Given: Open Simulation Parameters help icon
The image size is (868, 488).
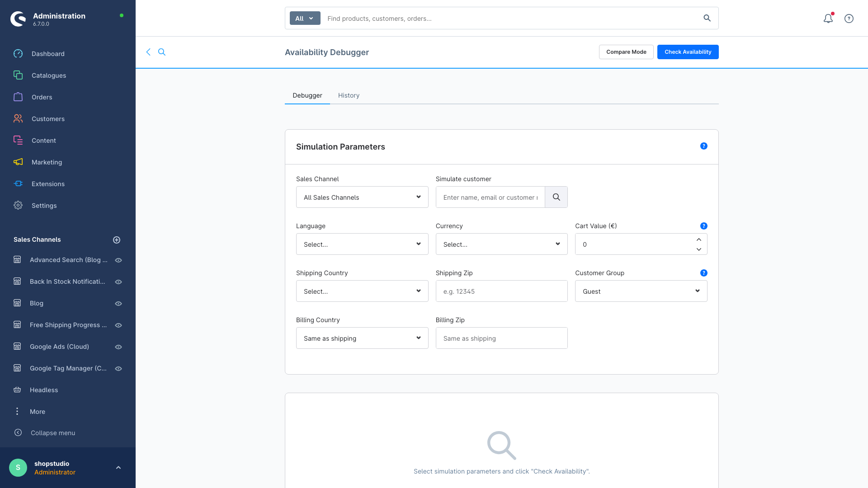Looking at the screenshot, I should click(704, 146).
